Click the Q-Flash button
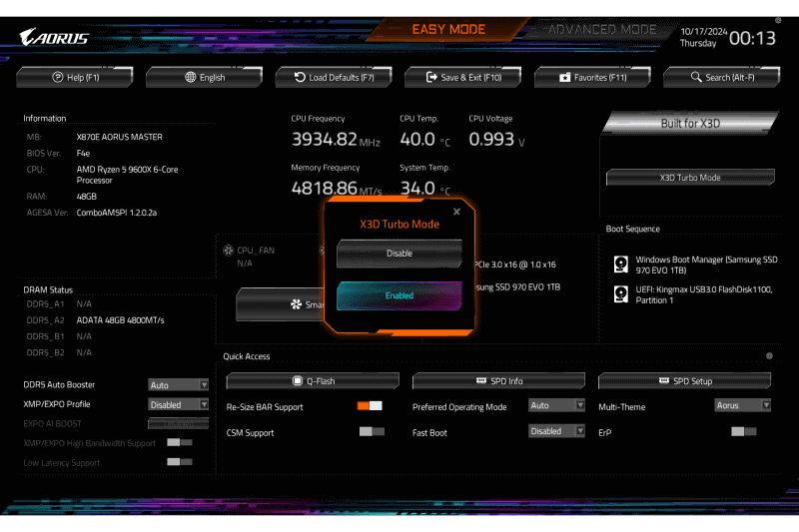799x532 pixels. (313, 381)
